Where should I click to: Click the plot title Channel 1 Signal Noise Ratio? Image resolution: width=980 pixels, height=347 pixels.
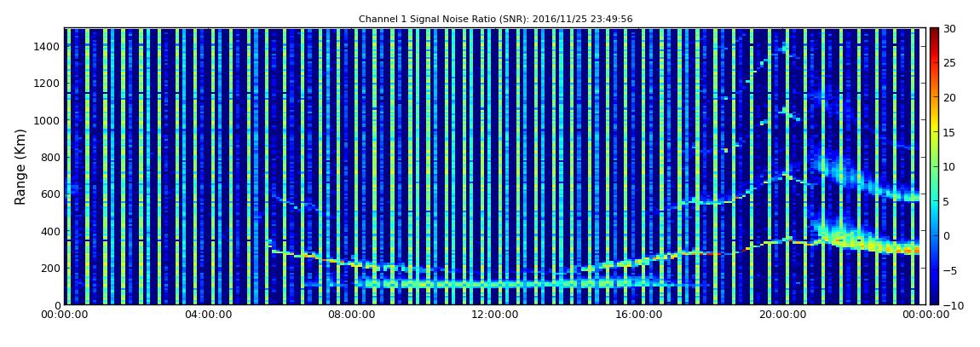[x=496, y=20]
